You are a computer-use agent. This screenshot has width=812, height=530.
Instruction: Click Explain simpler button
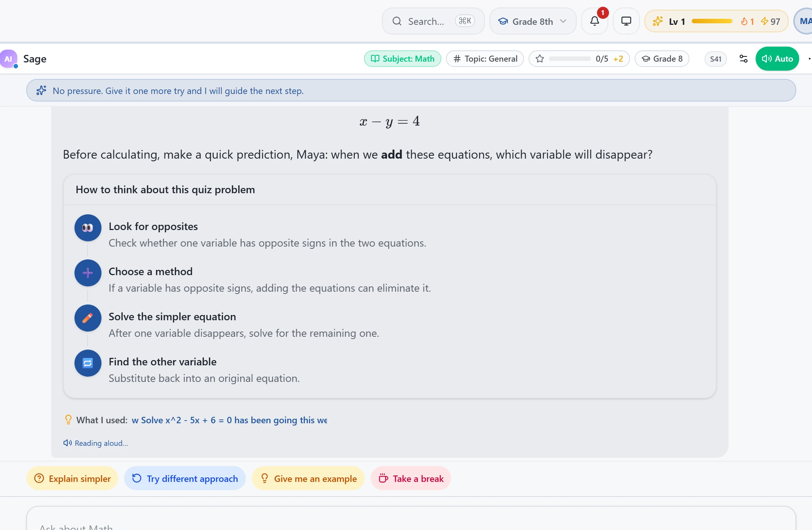click(72, 479)
